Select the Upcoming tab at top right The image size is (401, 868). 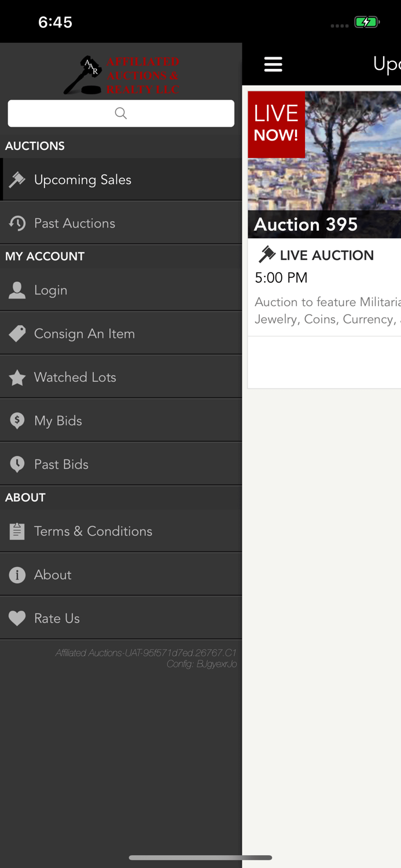click(x=386, y=64)
